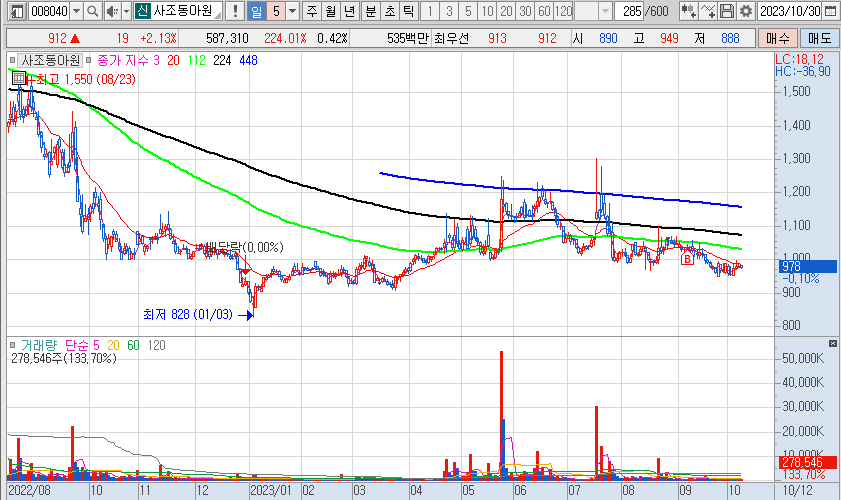The image size is (841, 500).
Task: Click the panel toggle icon left of code 008040
Action: point(17,11)
